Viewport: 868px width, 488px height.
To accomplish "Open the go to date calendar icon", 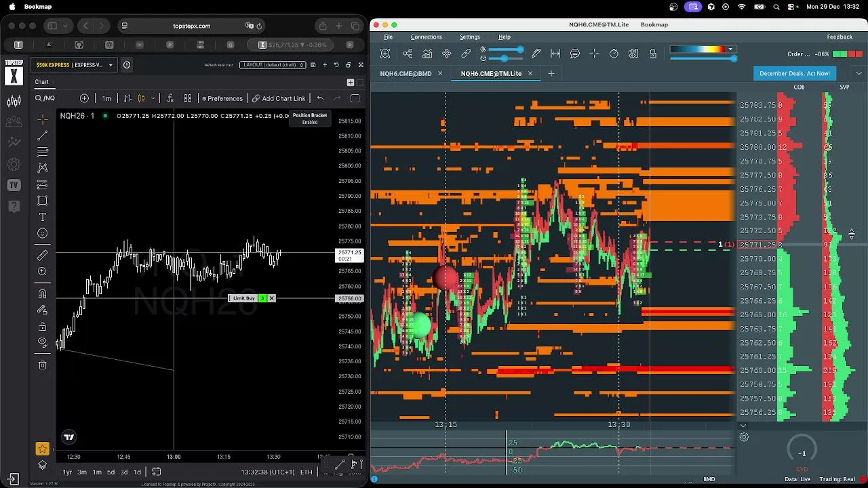I will tap(156, 472).
